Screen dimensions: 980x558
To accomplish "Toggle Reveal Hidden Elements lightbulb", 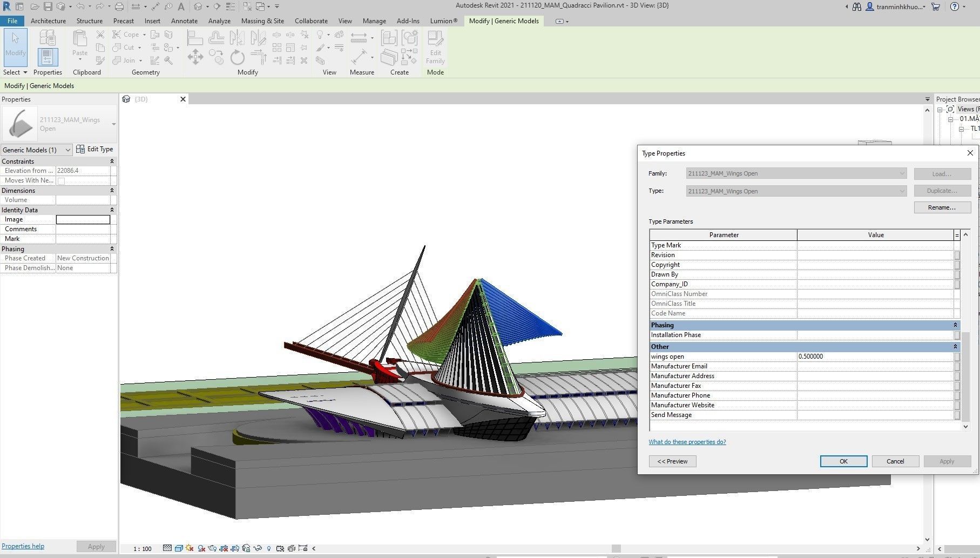I will (269, 548).
